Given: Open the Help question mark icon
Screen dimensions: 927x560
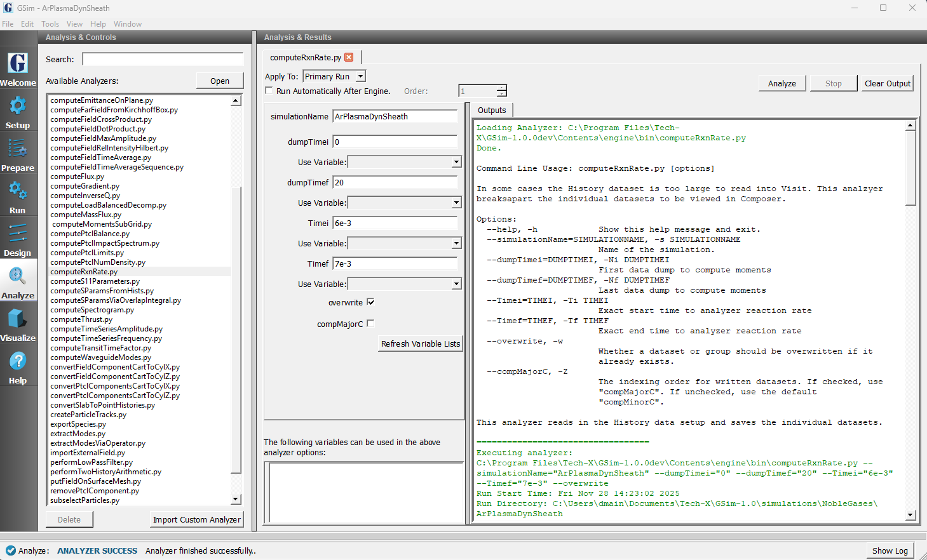Looking at the screenshot, I should [18, 361].
